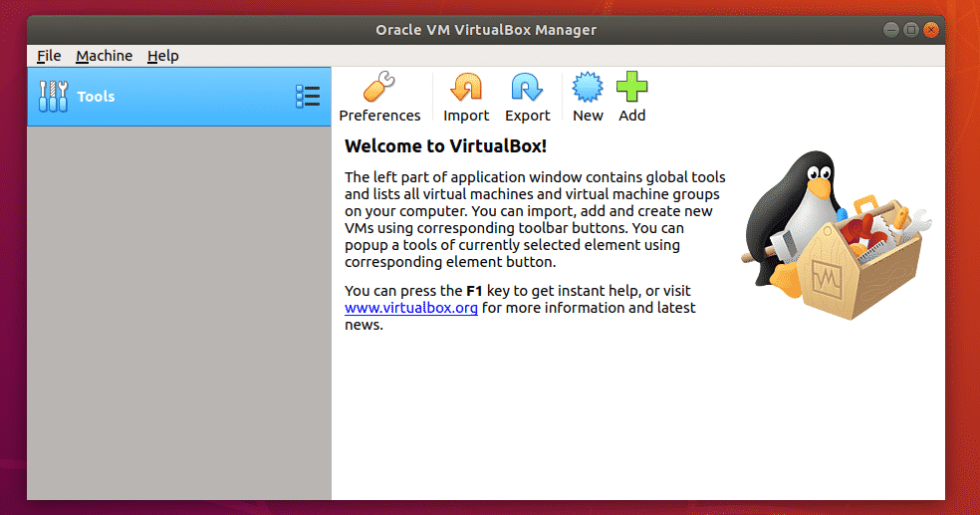Click the penguin toolbox illustration
The image size is (980, 515).
click(837, 235)
